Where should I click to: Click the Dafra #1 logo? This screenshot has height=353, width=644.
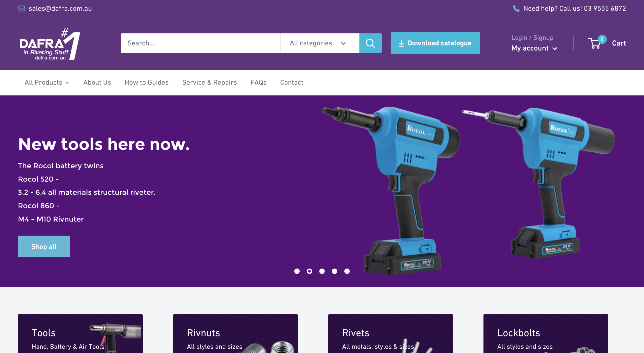coord(50,44)
